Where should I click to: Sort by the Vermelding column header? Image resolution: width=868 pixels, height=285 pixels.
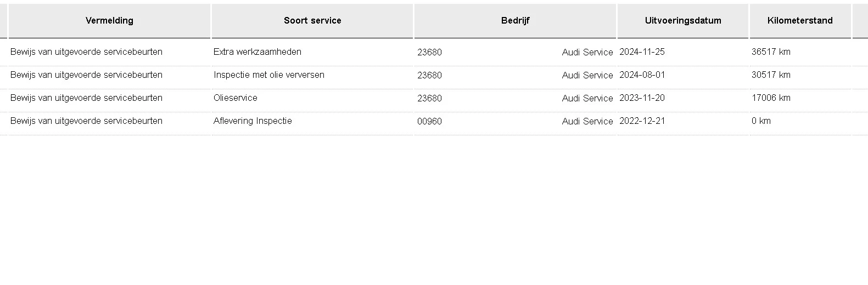(x=109, y=21)
